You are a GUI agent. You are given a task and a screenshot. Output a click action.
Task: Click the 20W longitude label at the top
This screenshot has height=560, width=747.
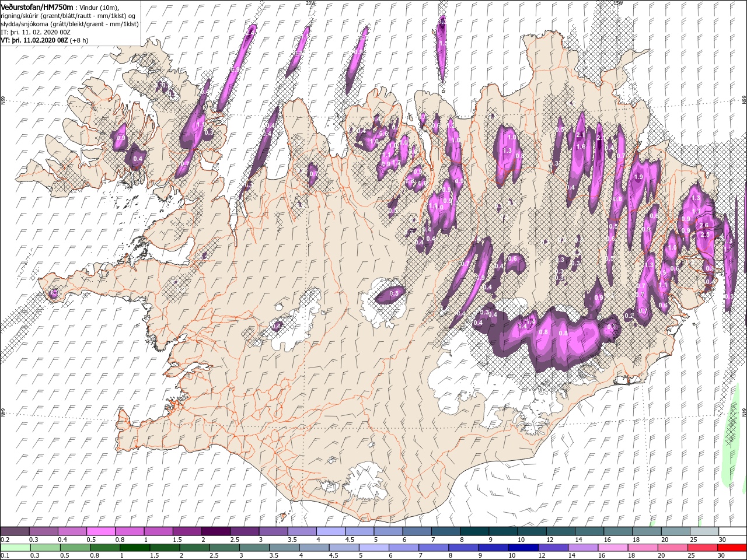[x=310, y=3]
